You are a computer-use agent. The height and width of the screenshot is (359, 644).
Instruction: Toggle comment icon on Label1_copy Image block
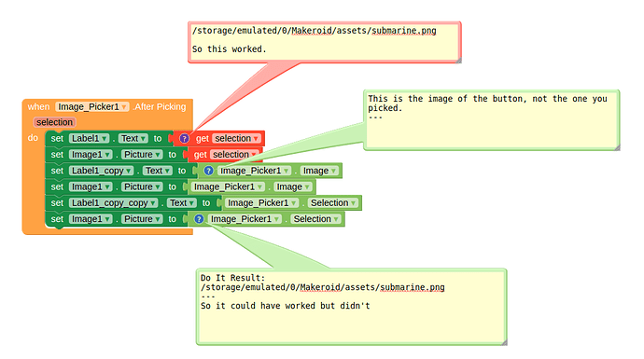(209, 171)
